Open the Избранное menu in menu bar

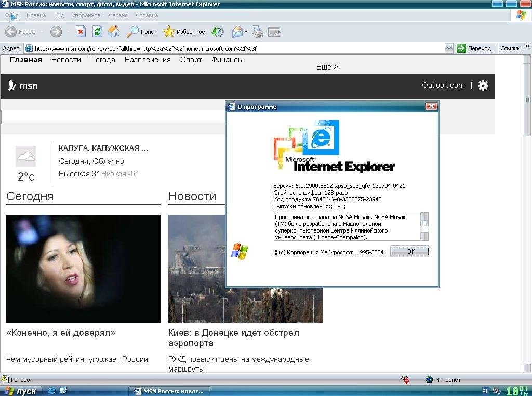click(86, 15)
